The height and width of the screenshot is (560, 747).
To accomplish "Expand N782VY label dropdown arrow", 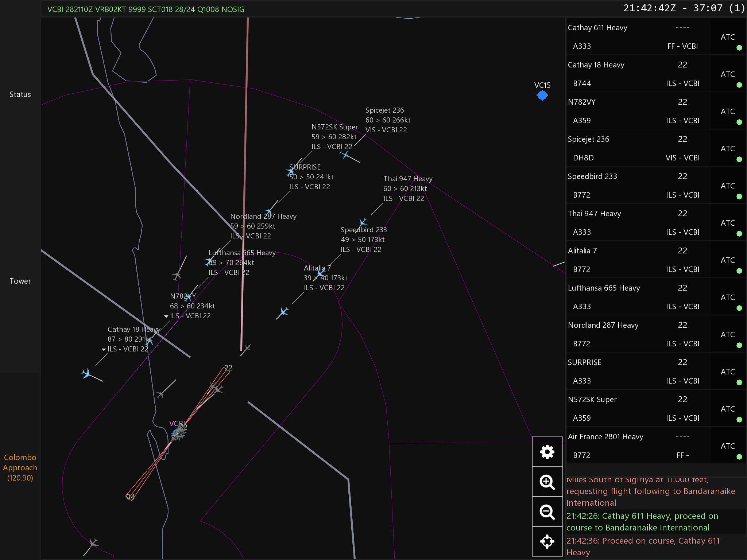I will pyautogui.click(x=166, y=316).
